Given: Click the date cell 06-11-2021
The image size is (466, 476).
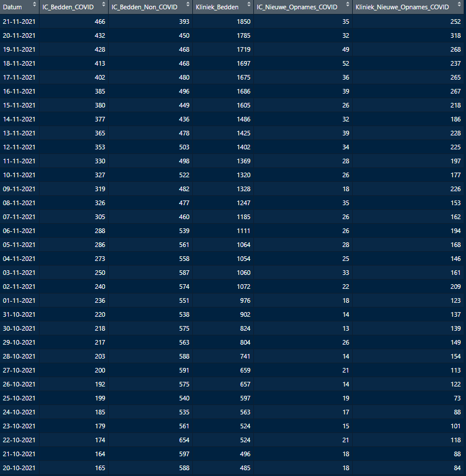Looking at the screenshot, I should 19,231.
